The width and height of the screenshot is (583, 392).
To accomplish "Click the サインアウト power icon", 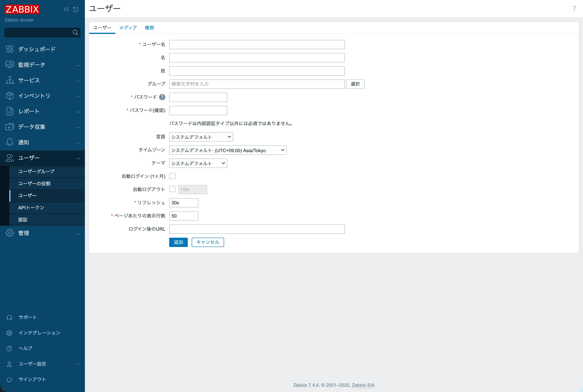I will [9, 380].
